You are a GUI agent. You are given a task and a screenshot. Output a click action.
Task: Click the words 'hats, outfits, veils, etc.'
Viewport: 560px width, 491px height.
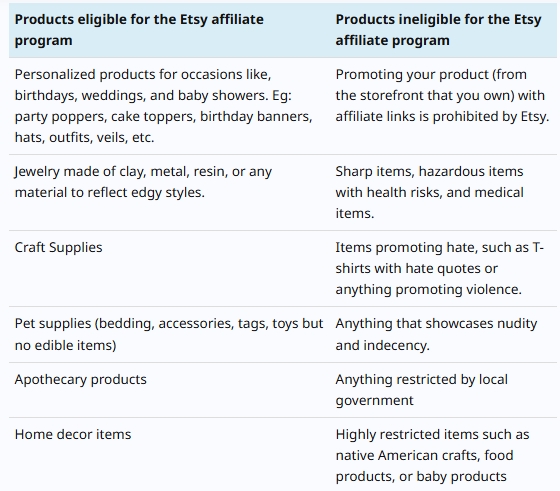coord(84,137)
